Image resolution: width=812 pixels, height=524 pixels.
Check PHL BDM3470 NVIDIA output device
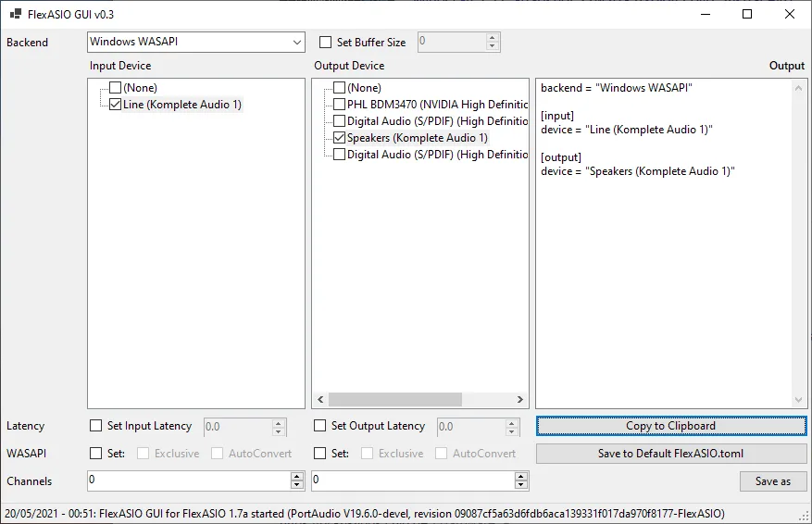339,104
